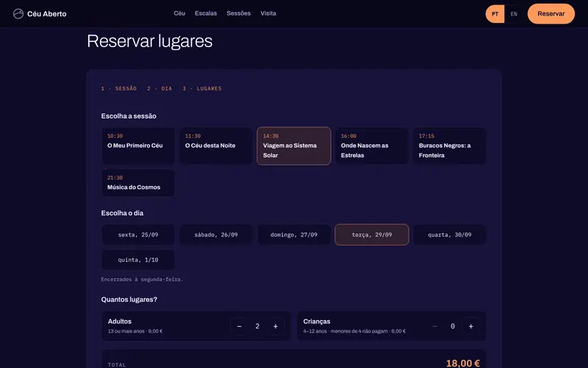Click the step label '3 · LUGARES'

pos(202,88)
